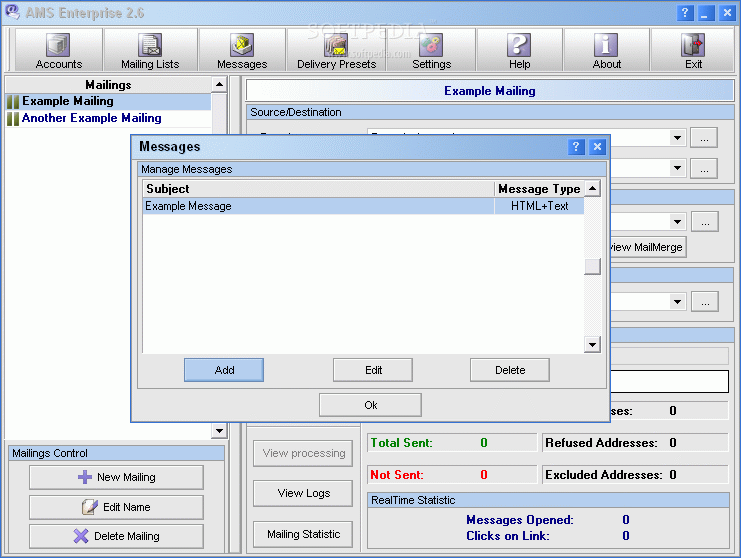Click ellipsis button above View MailMerge

pyautogui.click(x=705, y=222)
